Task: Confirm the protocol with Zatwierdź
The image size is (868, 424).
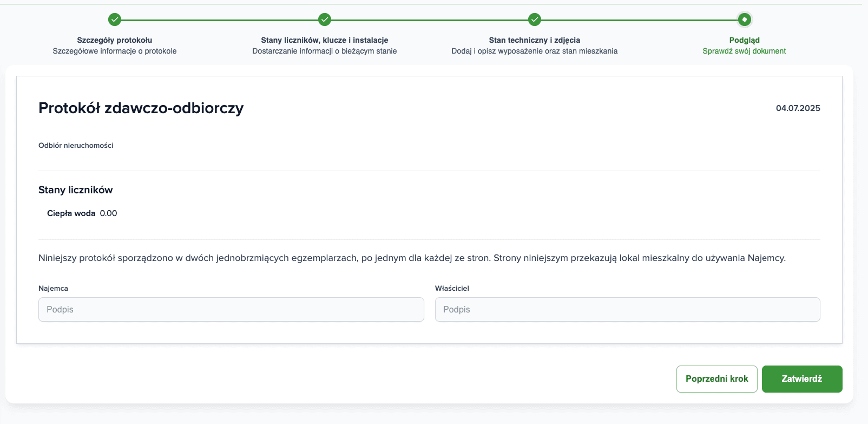Action: point(802,379)
